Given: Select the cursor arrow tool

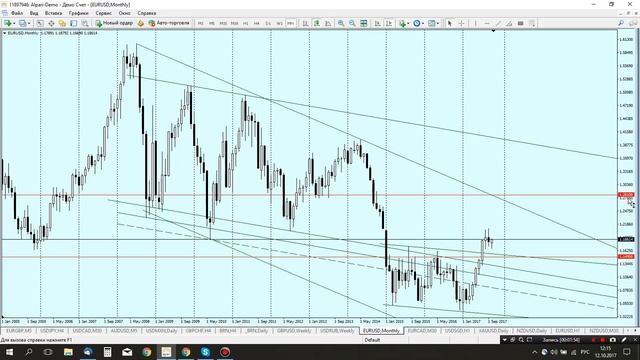Looking at the screenshot, I should (450, 23).
